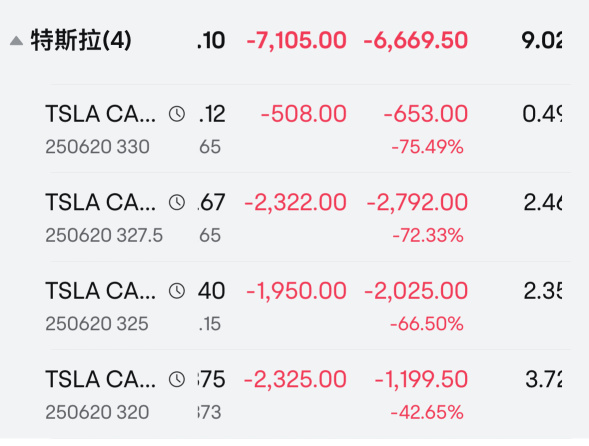Click the -6,669.50 group P&L value
This screenshot has width=589, height=446.
[415, 40]
